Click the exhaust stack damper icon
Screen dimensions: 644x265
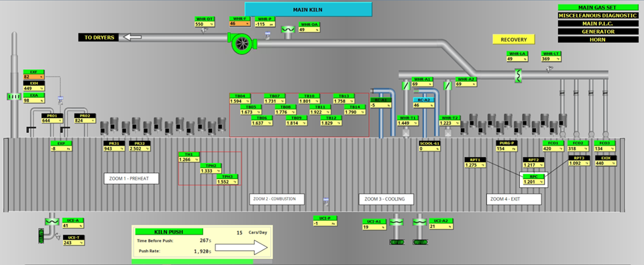click(x=13, y=97)
